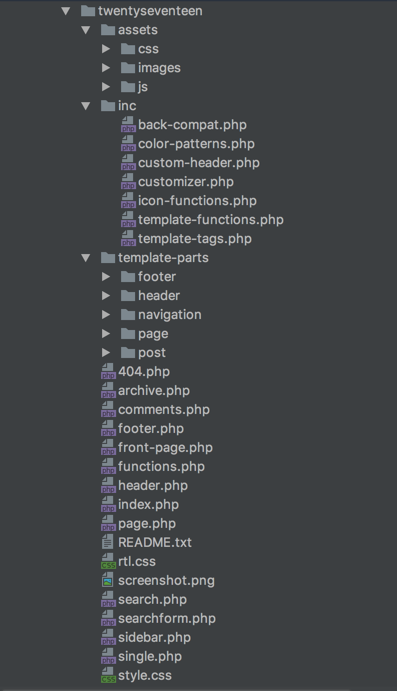Viewport: 397px width, 691px height.
Task: Click the template-parts folder icon
Action: (x=108, y=258)
